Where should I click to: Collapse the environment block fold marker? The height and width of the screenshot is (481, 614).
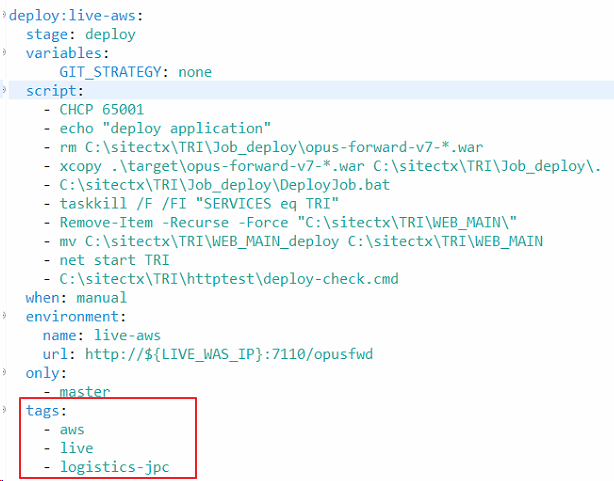point(4,315)
